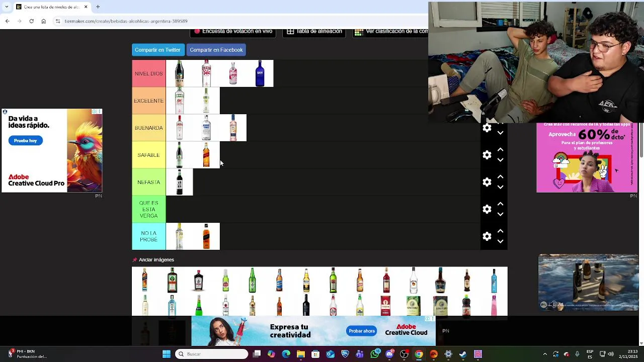
Task: Open File Explorer from taskbar
Action: point(301,354)
